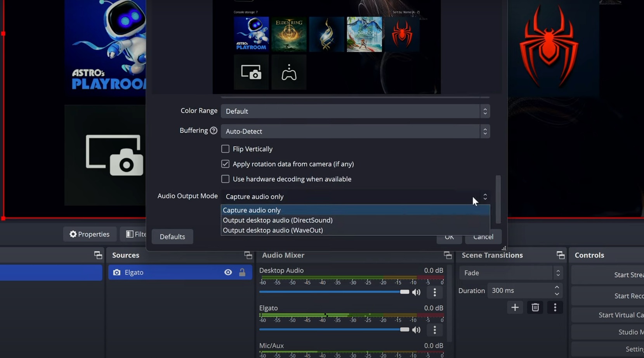
Task: Open the Fade transition dropdown
Action: (x=511, y=273)
